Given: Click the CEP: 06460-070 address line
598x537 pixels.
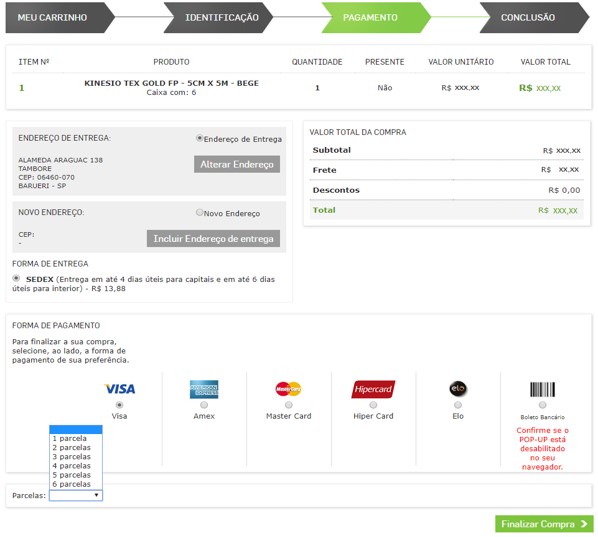Looking at the screenshot, I should click(x=47, y=177).
